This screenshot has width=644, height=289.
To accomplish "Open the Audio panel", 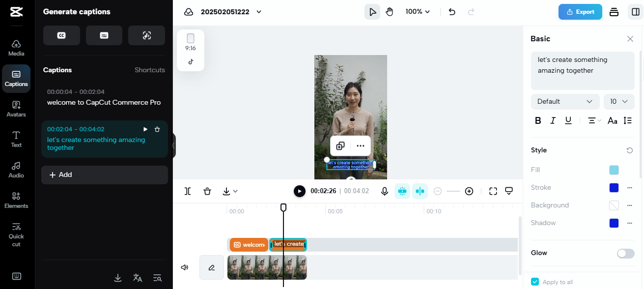I will (16, 170).
